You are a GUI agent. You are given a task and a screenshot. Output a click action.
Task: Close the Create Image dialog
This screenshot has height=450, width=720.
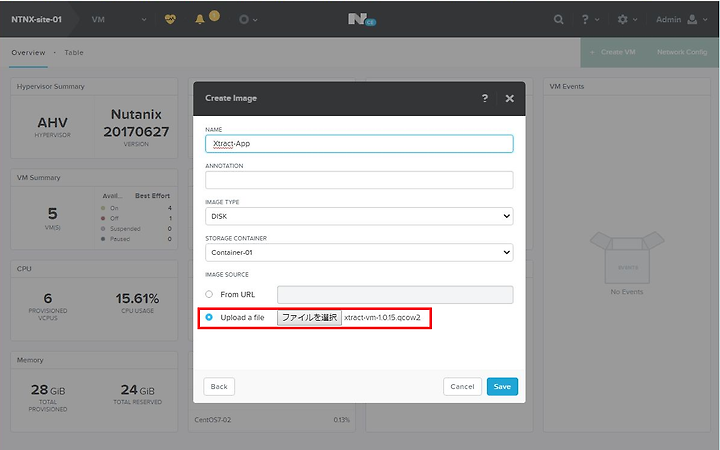[510, 98]
